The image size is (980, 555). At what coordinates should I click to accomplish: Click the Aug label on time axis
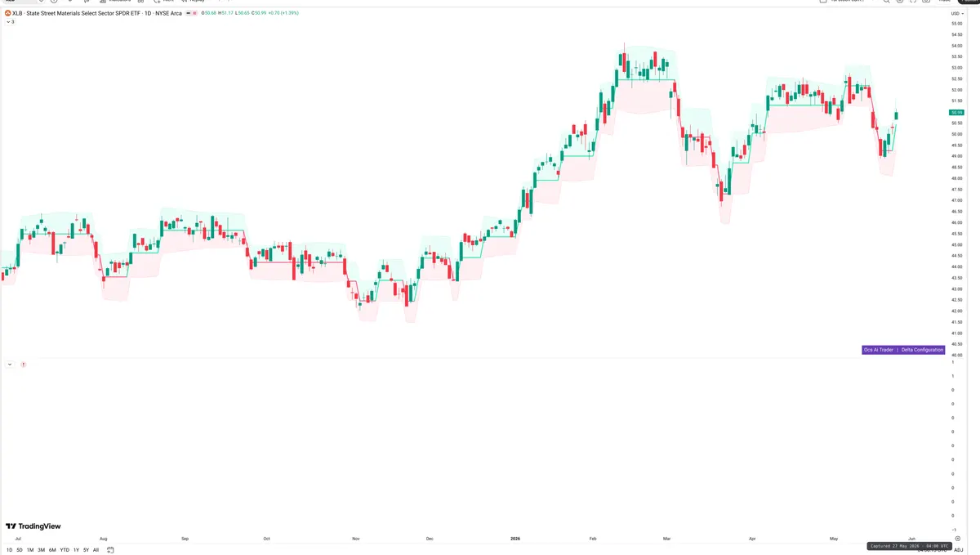[x=103, y=539]
